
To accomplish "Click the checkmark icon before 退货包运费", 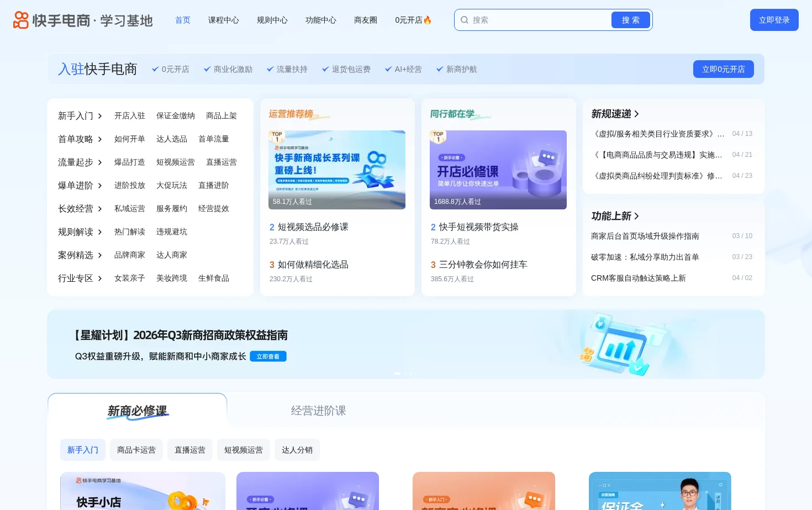I will tap(325, 69).
